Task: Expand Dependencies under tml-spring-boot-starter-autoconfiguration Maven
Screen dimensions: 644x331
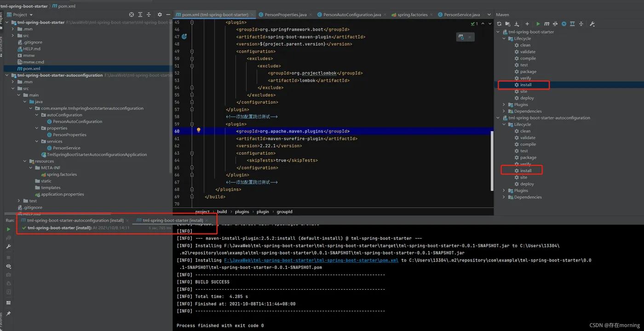Action: 504,197
